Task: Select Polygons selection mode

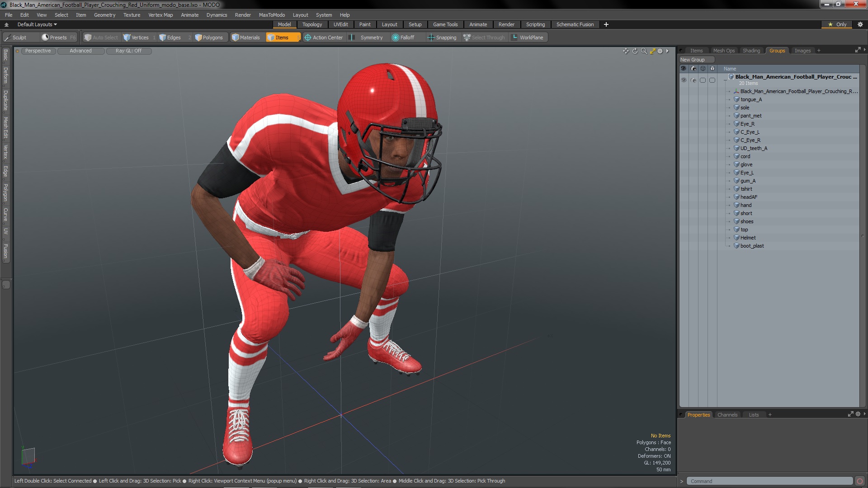Action: pyautogui.click(x=209, y=38)
